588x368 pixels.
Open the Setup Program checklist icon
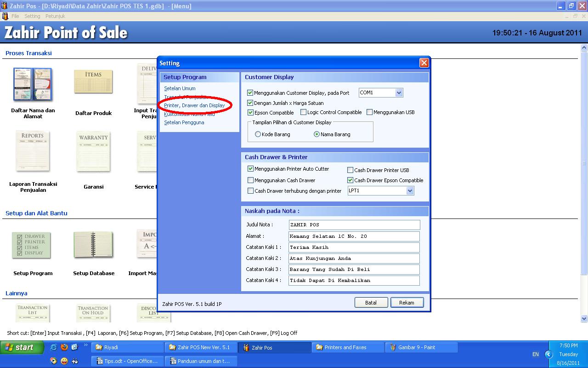click(32, 245)
